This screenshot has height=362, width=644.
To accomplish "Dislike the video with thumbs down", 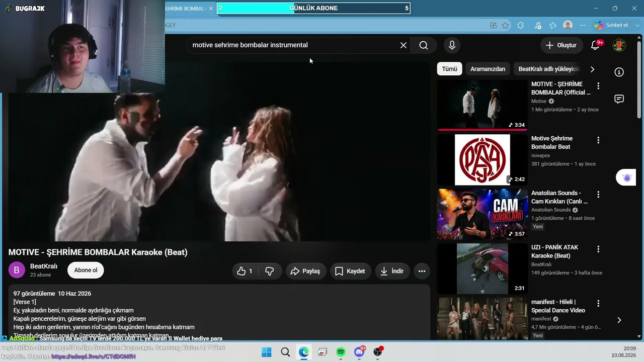I will [270, 271].
